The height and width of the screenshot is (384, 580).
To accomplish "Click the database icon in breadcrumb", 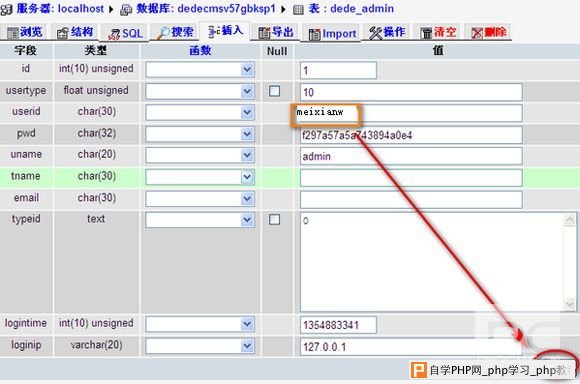I will (x=127, y=9).
